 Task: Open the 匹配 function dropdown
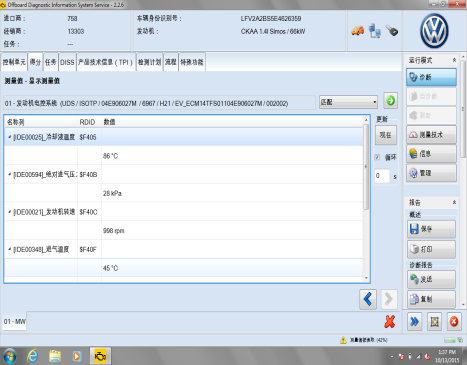pyautogui.click(x=348, y=102)
